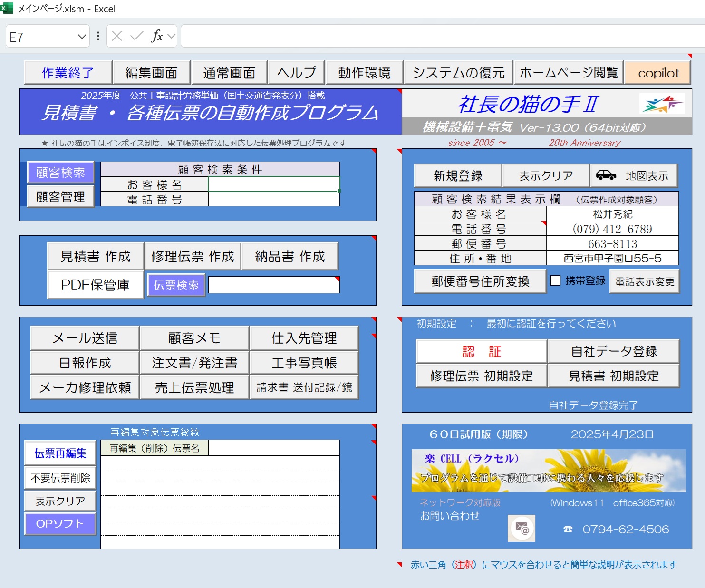Open ホームページ閲覧
705x588 pixels.
[569, 73]
